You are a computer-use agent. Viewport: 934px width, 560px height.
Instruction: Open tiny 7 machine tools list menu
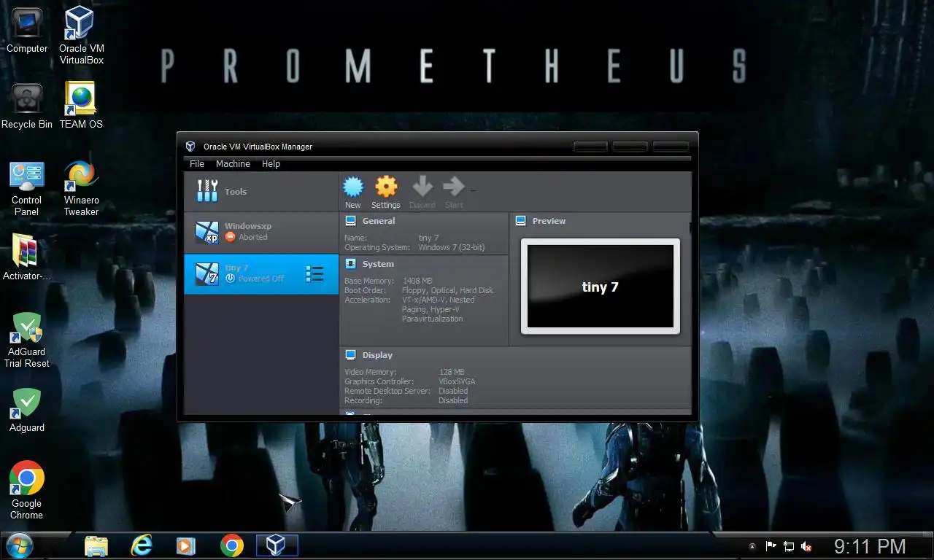[x=314, y=274]
